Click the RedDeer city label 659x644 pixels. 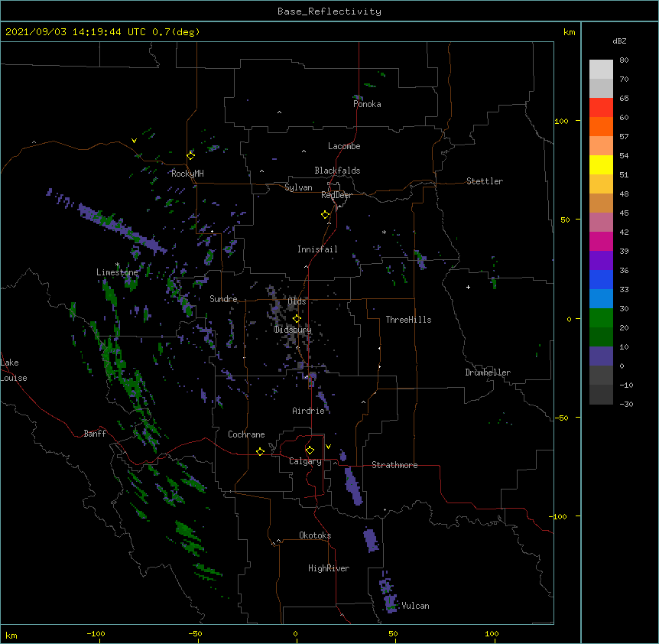[336, 195]
